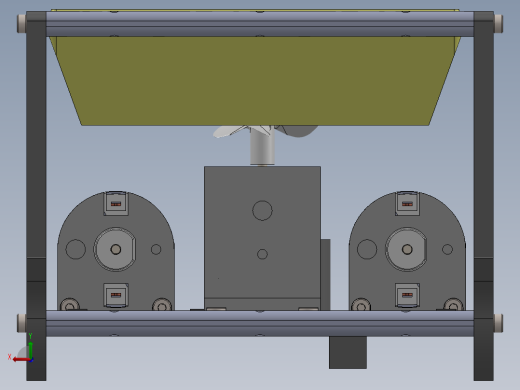The height and width of the screenshot is (390, 520).
Task: Pick the left motor's center shaft hub
Action: (115, 249)
